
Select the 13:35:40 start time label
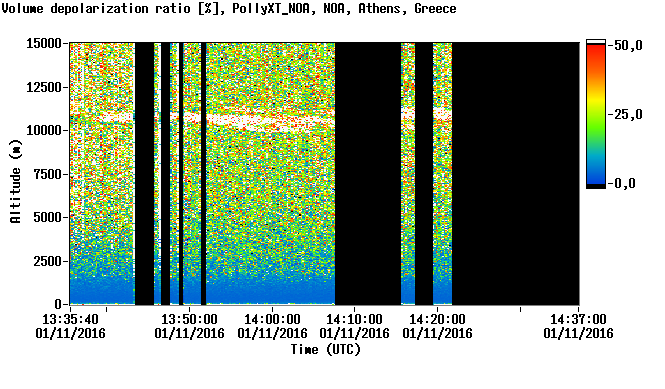[x=70, y=326]
